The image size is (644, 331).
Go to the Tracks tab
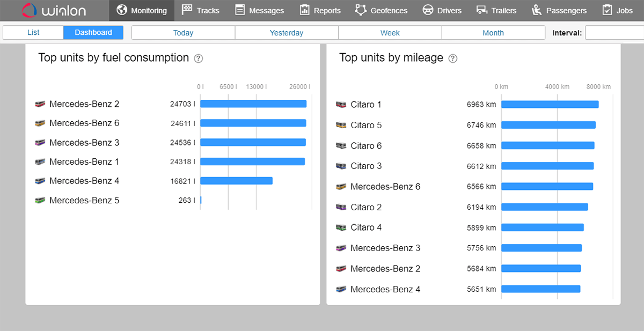201,11
